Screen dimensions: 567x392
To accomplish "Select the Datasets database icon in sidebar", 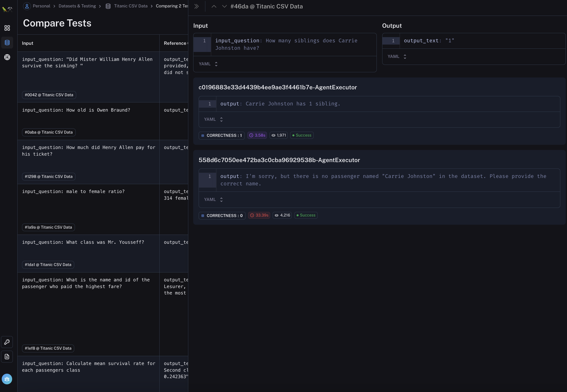I will tap(7, 43).
